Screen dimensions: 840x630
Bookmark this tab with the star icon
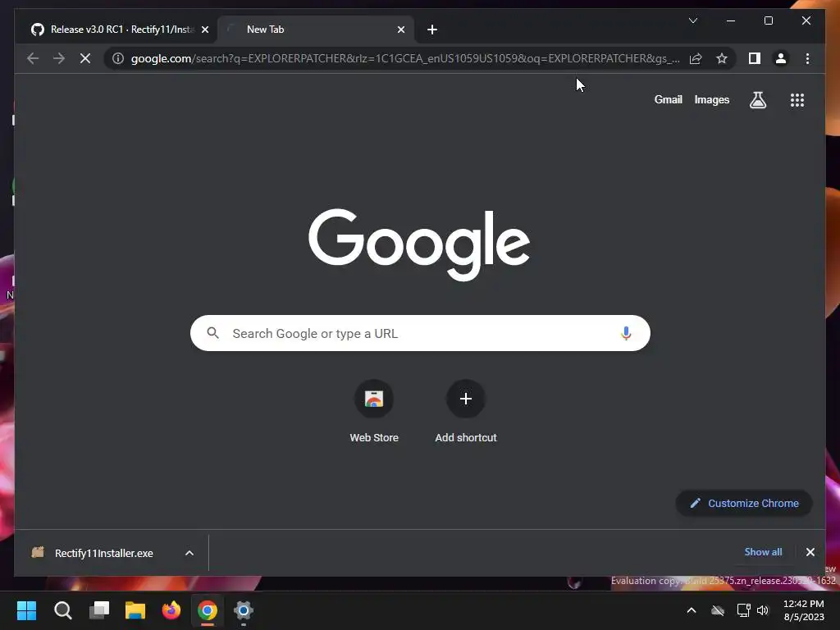(x=722, y=58)
